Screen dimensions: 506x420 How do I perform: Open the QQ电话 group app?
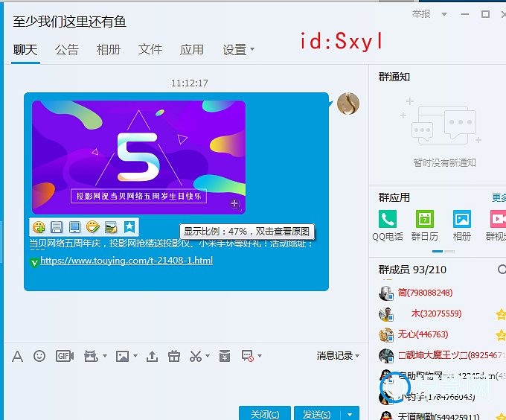(x=388, y=226)
